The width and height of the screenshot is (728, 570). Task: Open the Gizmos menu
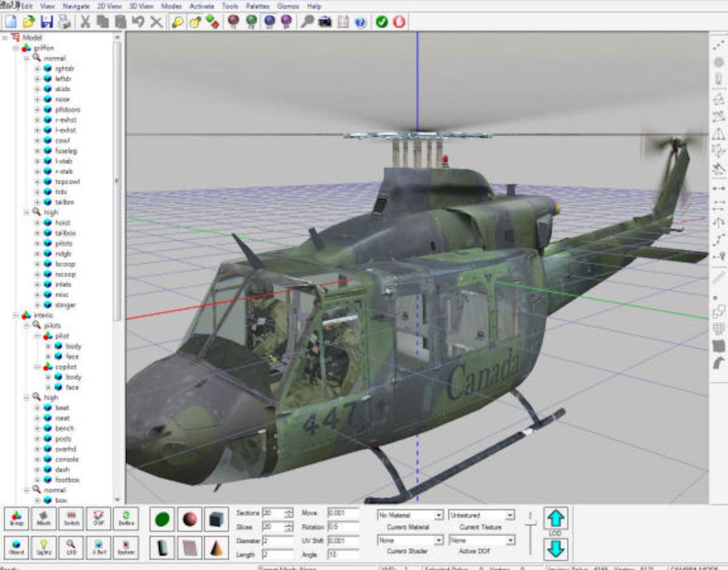click(288, 6)
